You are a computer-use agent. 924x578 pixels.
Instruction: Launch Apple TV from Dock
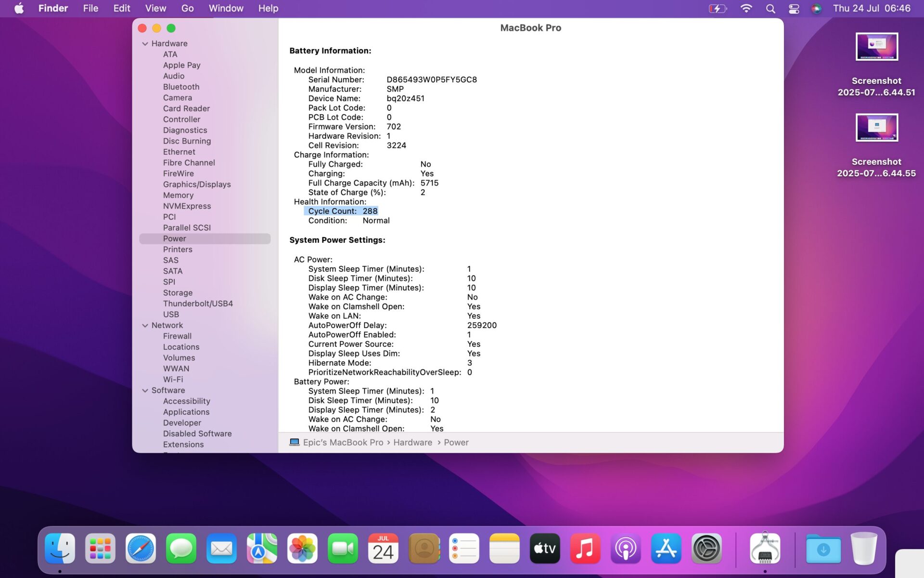[x=545, y=548]
